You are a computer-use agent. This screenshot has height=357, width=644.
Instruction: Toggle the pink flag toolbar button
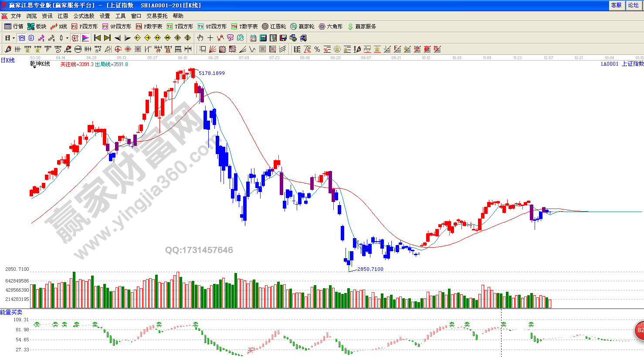[85, 38]
